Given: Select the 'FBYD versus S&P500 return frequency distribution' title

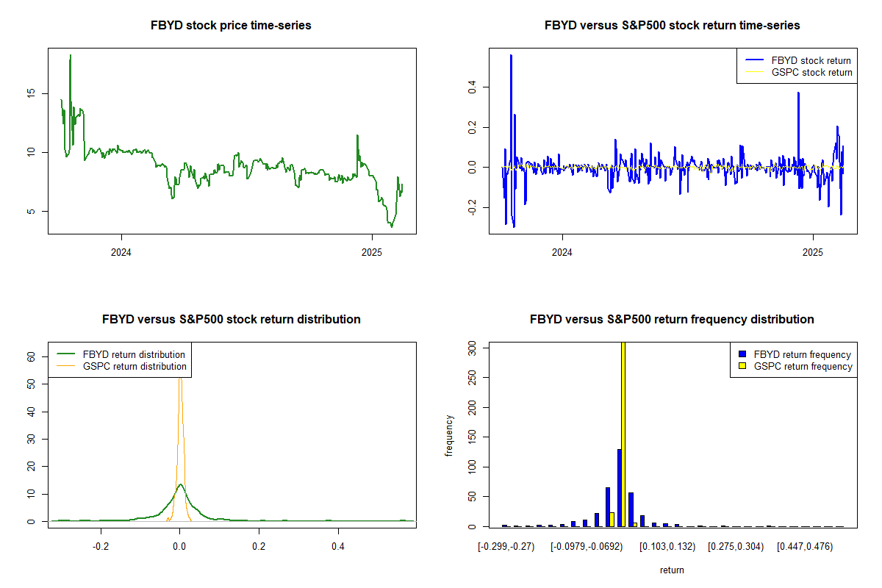Looking at the screenshot, I should [672, 320].
